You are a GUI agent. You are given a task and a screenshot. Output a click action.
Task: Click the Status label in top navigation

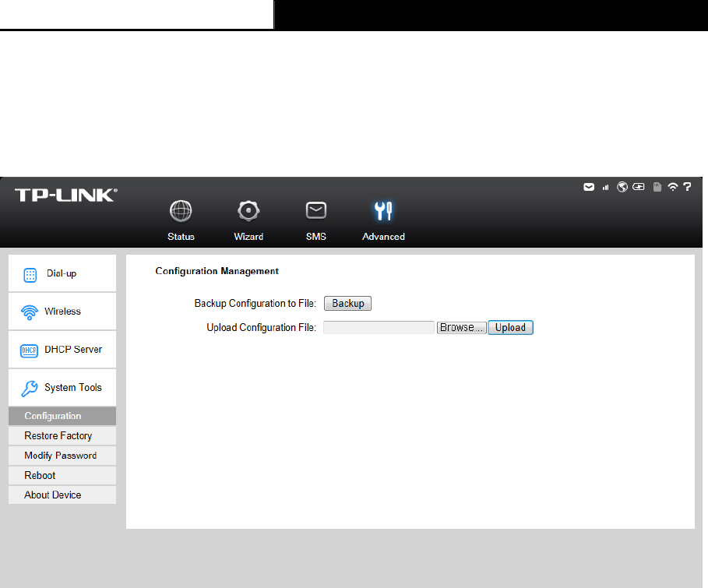(181, 237)
